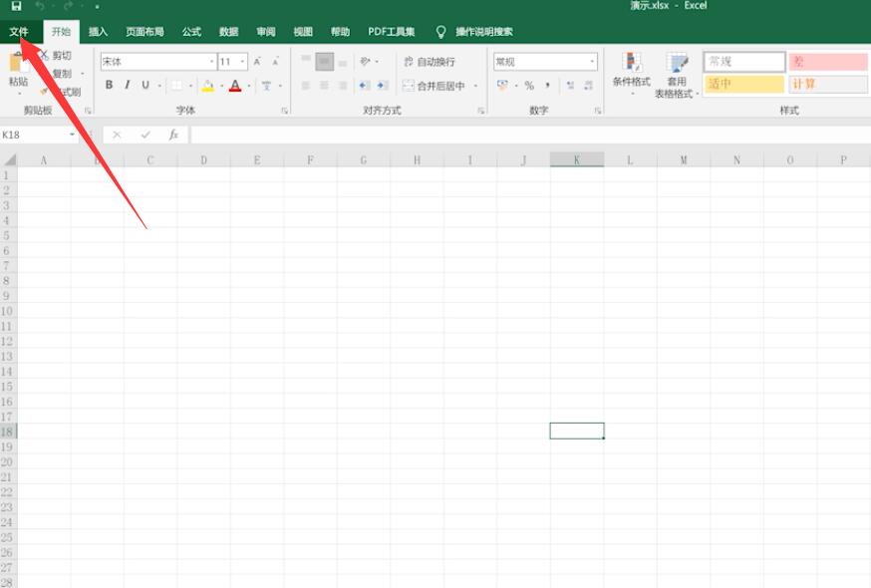Open Format as Table (套用表格格式)
This screenshot has width=871, height=588.
tap(676, 76)
